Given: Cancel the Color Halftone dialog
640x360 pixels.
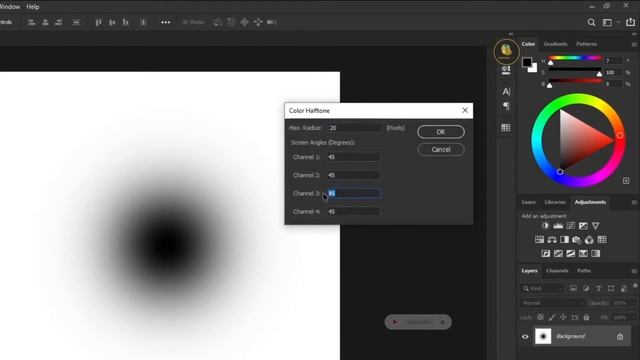Looking at the screenshot, I should click(x=441, y=149).
